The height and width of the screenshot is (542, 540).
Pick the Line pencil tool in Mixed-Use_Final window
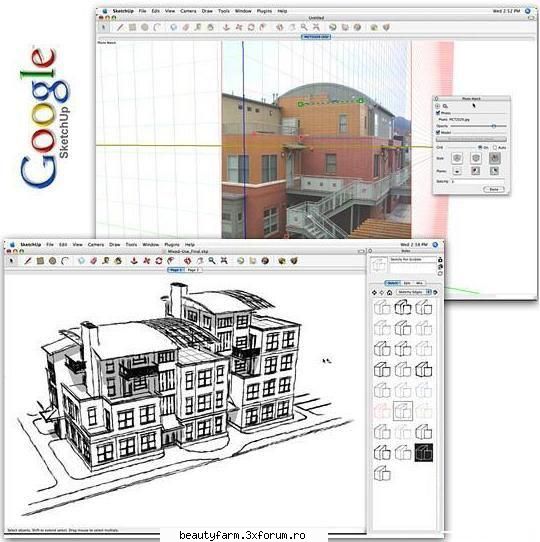click(28, 261)
